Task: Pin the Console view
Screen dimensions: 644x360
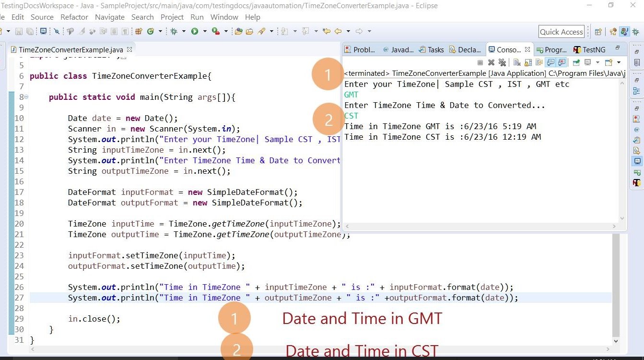Action: [x=576, y=62]
